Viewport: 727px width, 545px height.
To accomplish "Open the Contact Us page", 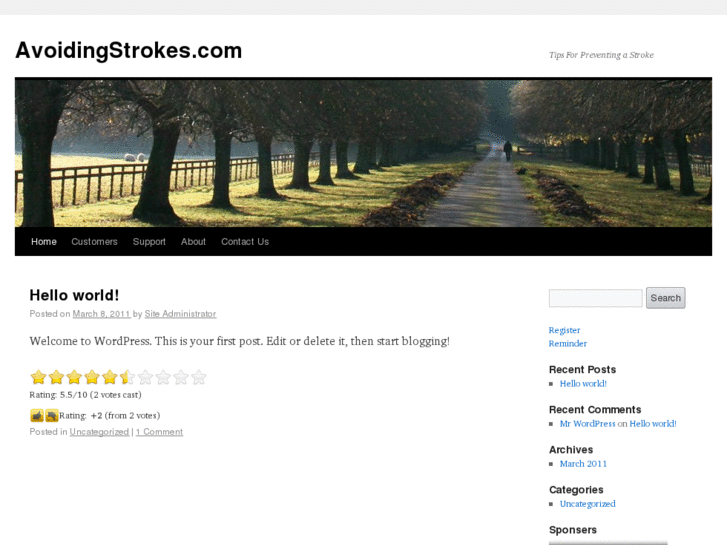I will coord(245,242).
